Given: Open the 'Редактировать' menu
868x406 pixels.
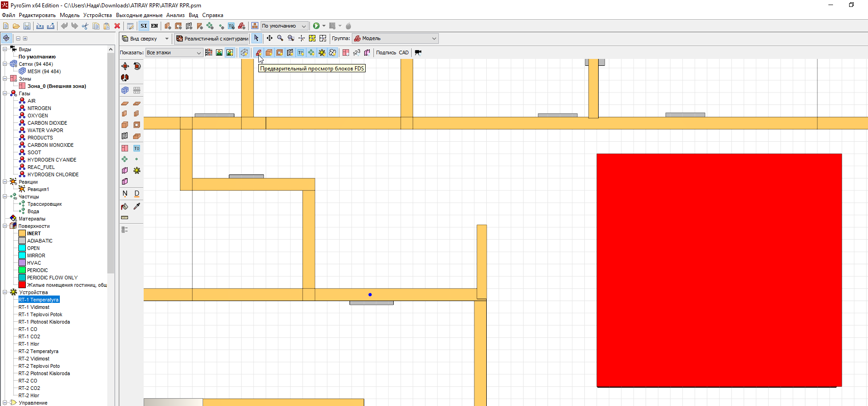Looking at the screenshot, I should (x=37, y=15).
